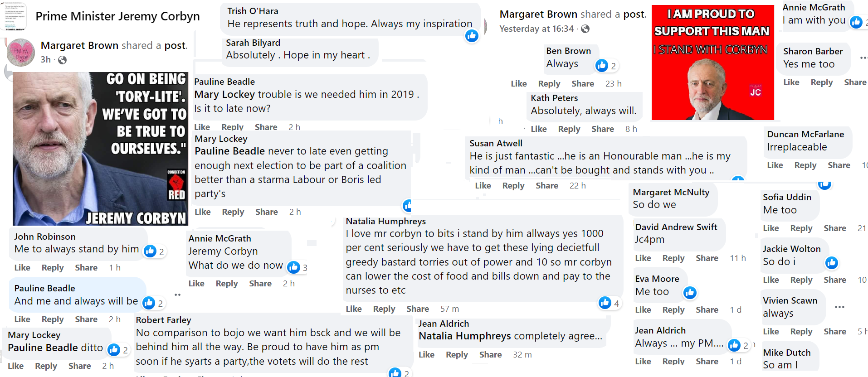Click the like reaction beside Ben Brown's "Always"
Image resolution: width=868 pixels, height=377 pixels.
[x=602, y=66]
